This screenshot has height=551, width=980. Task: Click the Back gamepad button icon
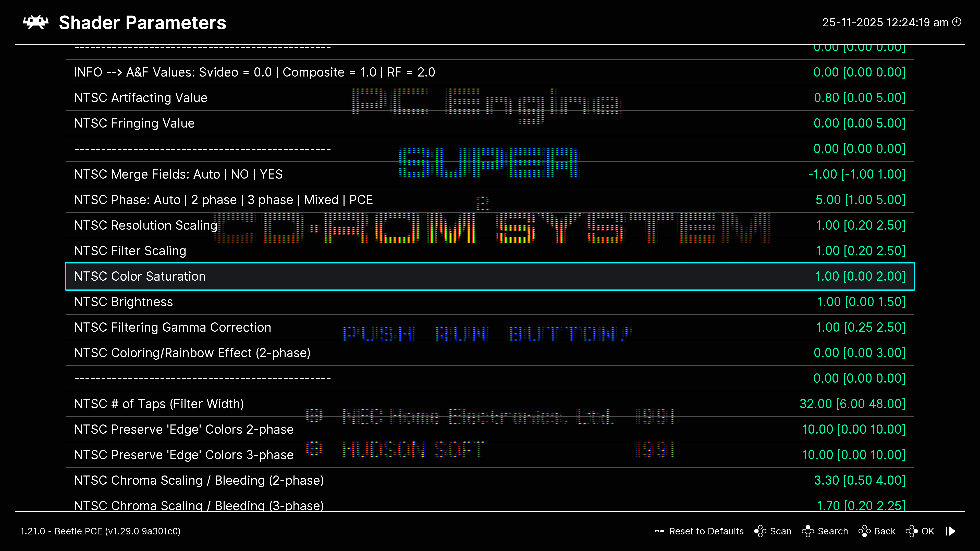click(864, 531)
